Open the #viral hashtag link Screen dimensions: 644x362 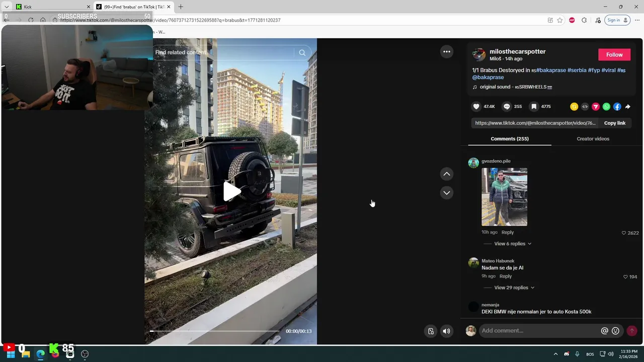pyautogui.click(x=609, y=70)
